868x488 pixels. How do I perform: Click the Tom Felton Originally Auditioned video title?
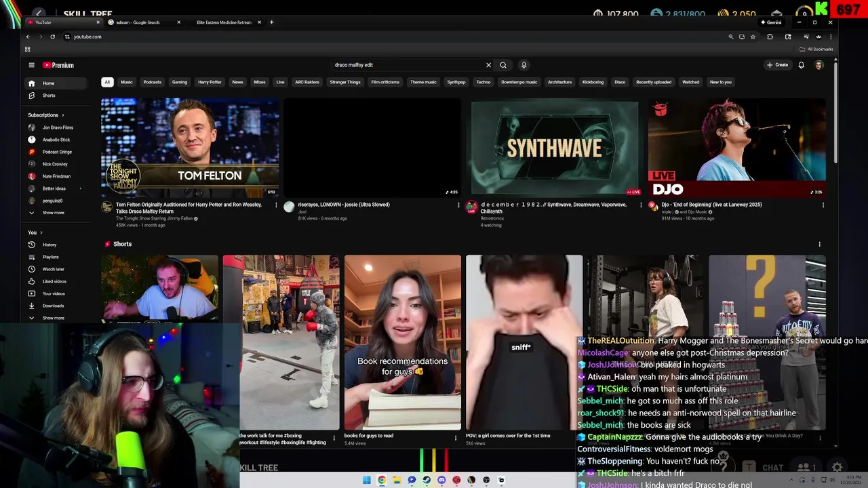tap(189, 208)
